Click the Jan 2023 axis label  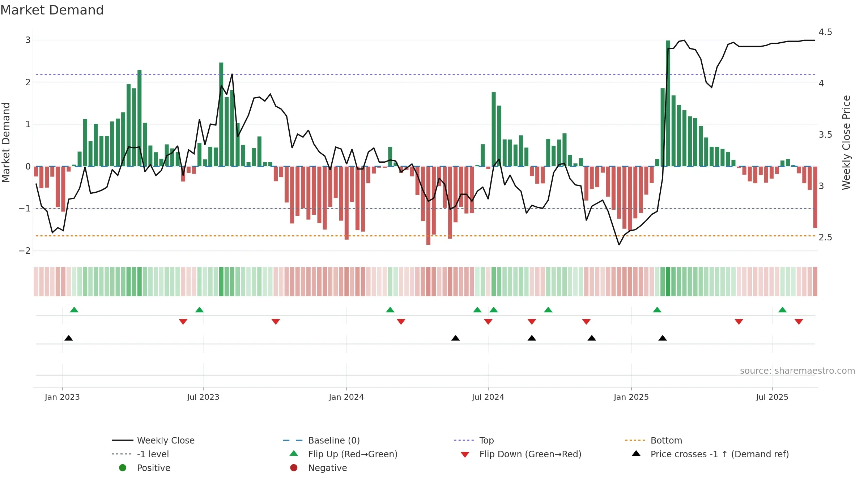pyautogui.click(x=62, y=397)
